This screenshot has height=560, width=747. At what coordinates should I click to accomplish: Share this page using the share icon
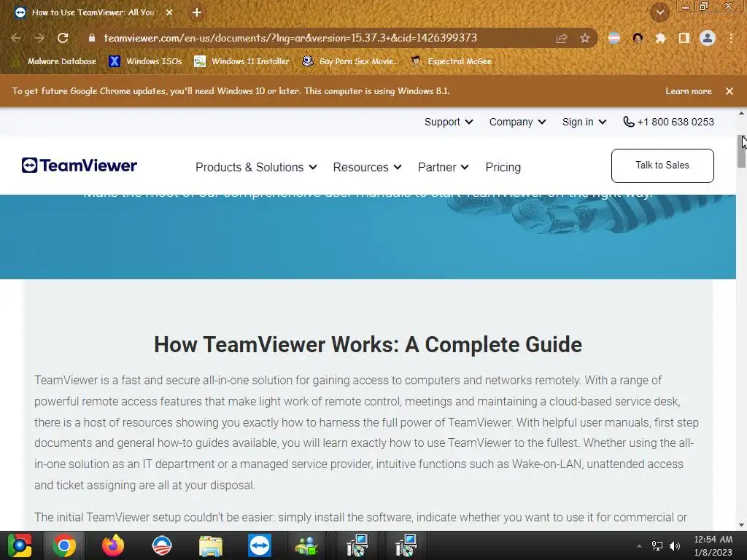(x=562, y=38)
